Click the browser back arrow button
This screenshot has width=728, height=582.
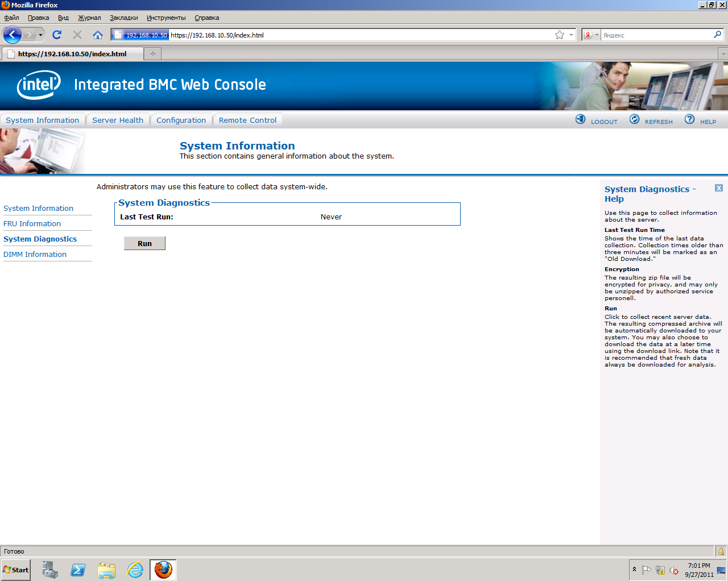tap(13, 35)
